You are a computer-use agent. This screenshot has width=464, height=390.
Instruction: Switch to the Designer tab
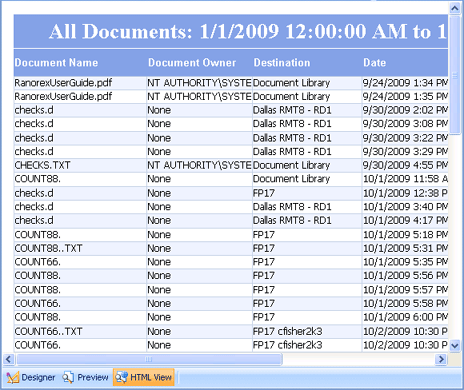tap(31, 377)
